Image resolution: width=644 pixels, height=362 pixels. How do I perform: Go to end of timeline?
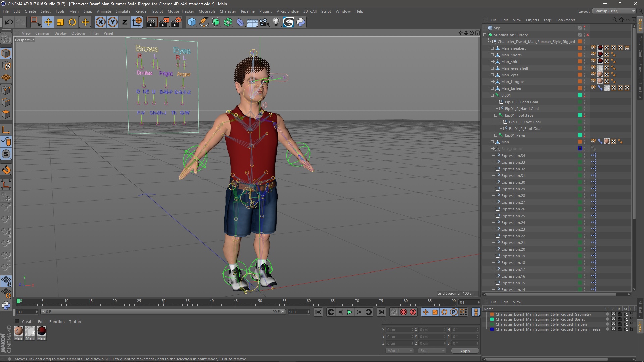(381, 312)
